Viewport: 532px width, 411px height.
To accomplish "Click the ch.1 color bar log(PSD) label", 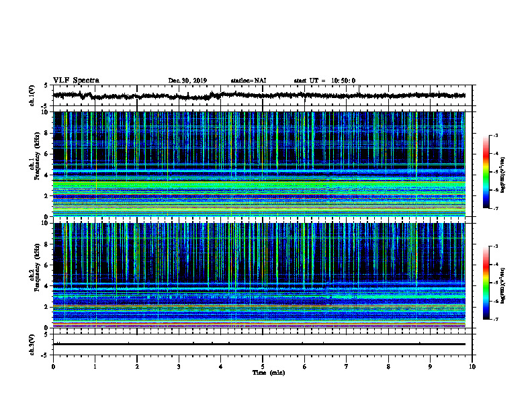I will pos(503,175).
